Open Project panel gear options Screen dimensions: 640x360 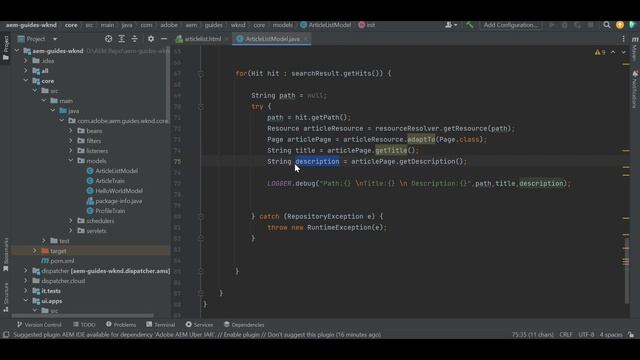click(x=151, y=39)
